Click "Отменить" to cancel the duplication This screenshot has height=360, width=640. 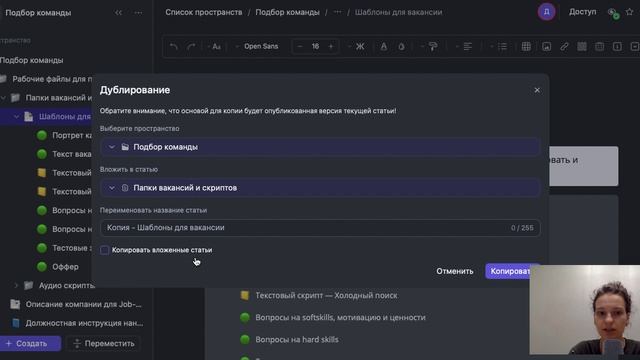(x=455, y=271)
